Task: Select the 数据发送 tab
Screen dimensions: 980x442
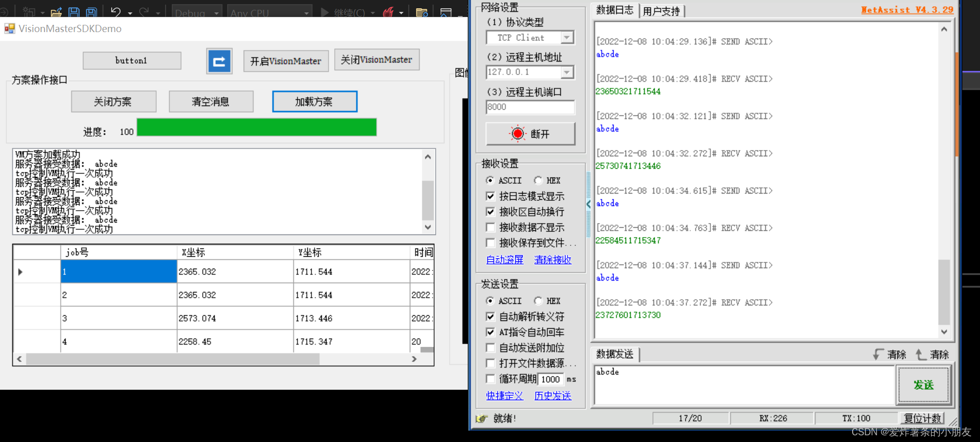Action: click(615, 354)
